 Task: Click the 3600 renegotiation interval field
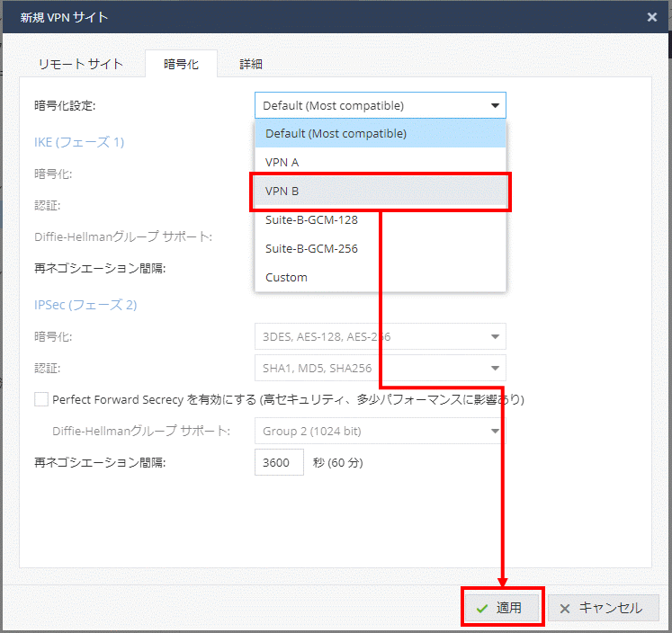point(279,463)
